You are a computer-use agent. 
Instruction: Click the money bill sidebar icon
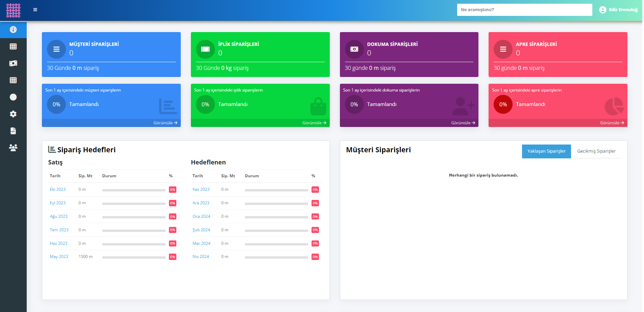tap(13, 63)
